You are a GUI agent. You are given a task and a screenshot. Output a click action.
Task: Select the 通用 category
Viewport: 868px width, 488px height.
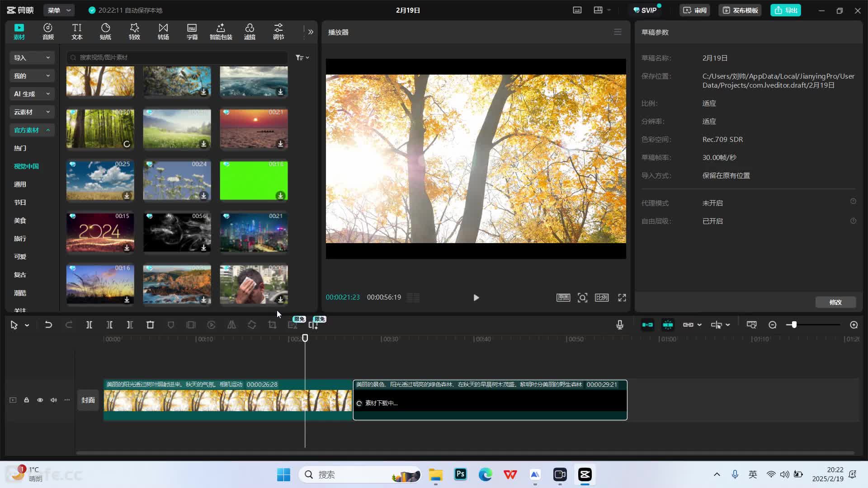(x=20, y=184)
